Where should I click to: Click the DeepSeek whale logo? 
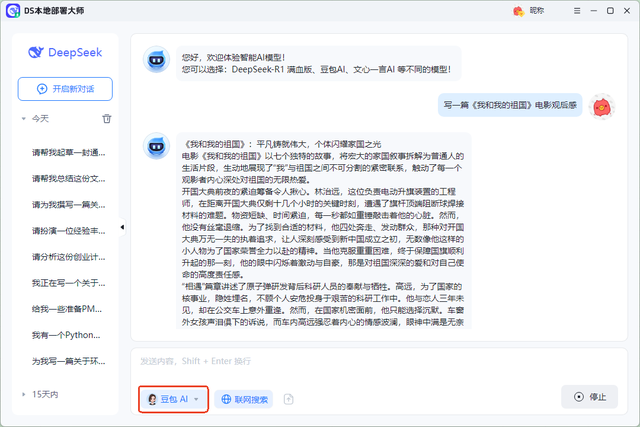pyautogui.click(x=35, y=53)
